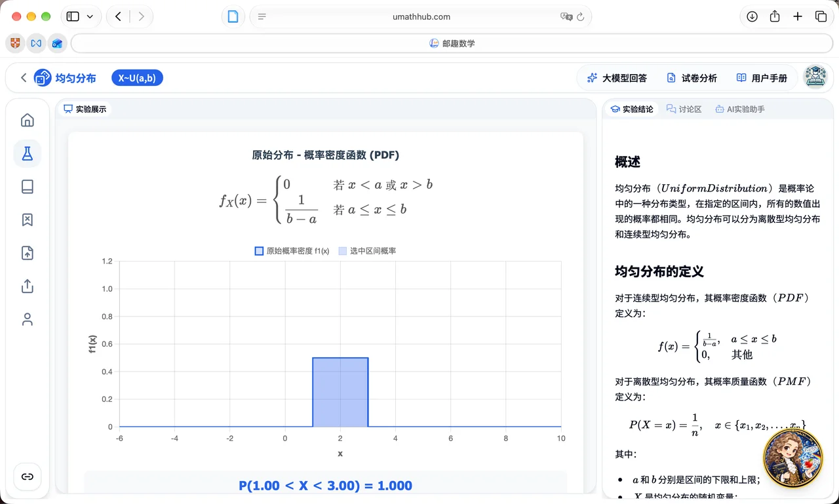The image size is (839, 504).
Task: Go back using the page header arrow
Action: (24, 78)
